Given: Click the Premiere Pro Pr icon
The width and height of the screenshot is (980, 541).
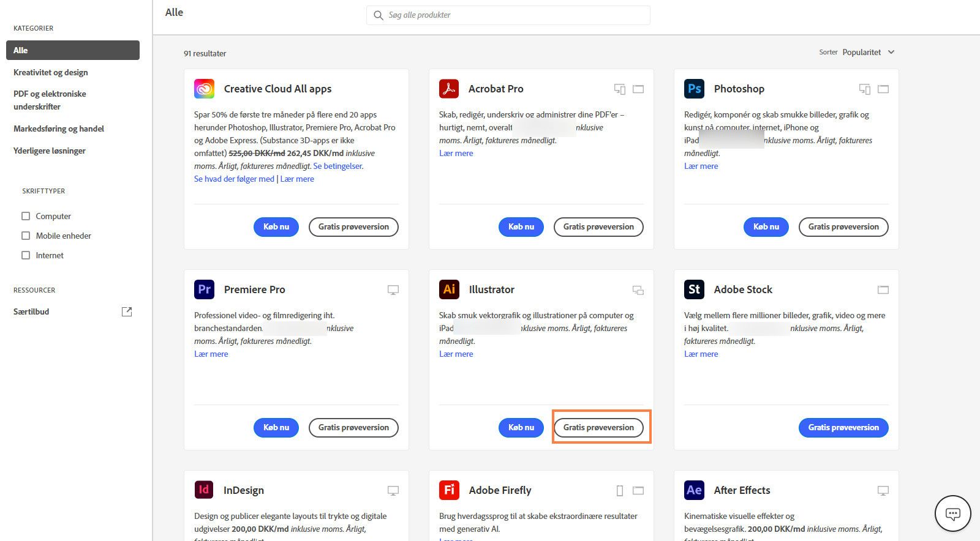Looking at the screenshot, I should pos(204,289).
